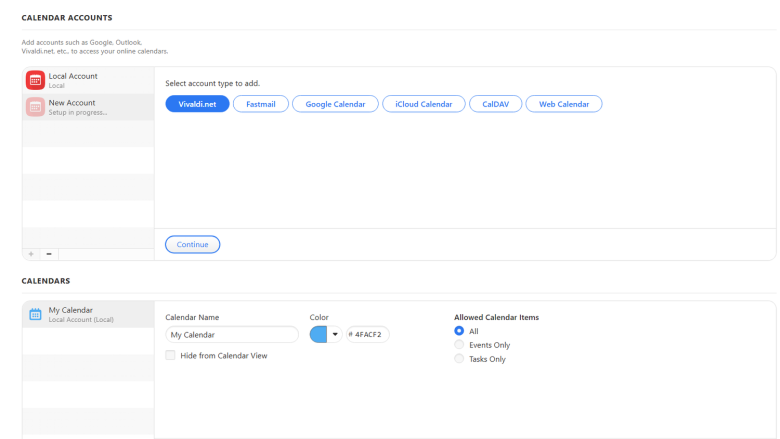This screenshot has width=780, height=439.
Task: Pick Web Calendar account type
Action: click(x=564, y=104)
